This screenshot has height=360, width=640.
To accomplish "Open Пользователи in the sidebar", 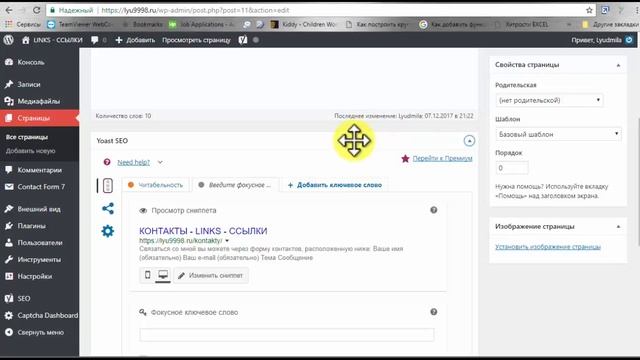I will (40, 242).
